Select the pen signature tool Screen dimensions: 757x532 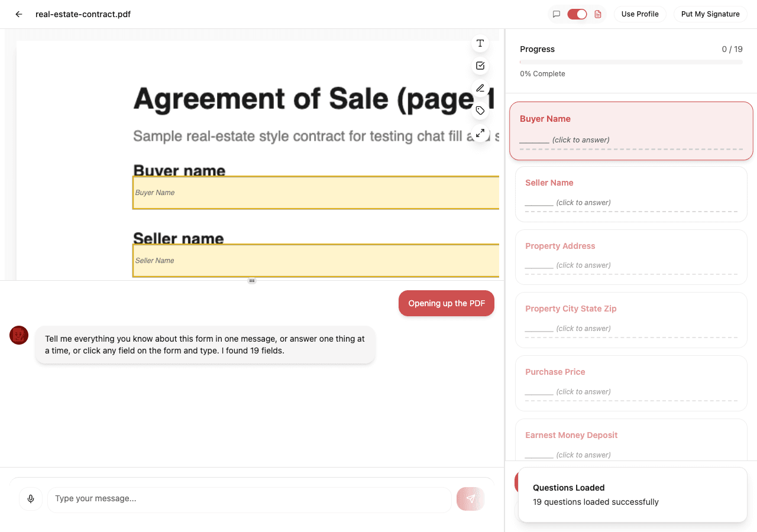point(480,88)
